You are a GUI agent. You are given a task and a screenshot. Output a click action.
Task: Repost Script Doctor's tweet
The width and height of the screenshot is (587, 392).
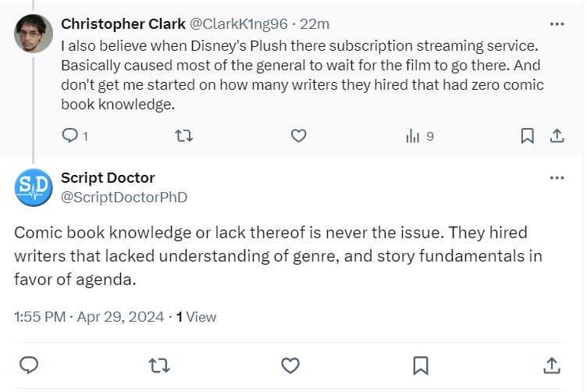(x=160, y=365)
